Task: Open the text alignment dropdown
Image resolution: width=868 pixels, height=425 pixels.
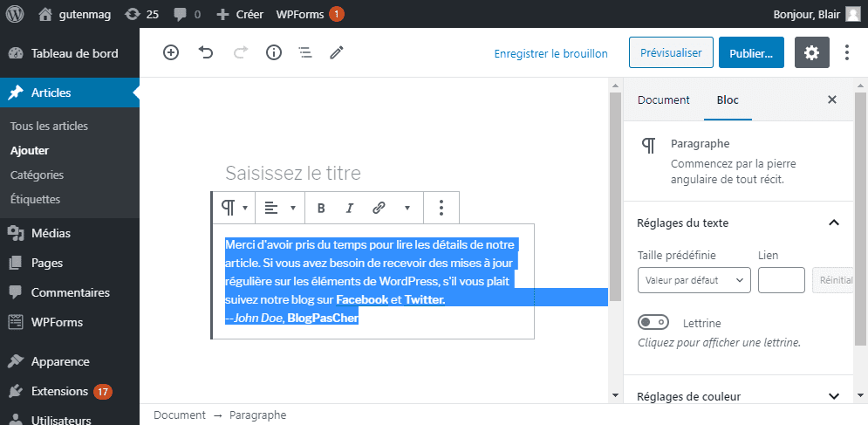Action: (x=280, y=208)
